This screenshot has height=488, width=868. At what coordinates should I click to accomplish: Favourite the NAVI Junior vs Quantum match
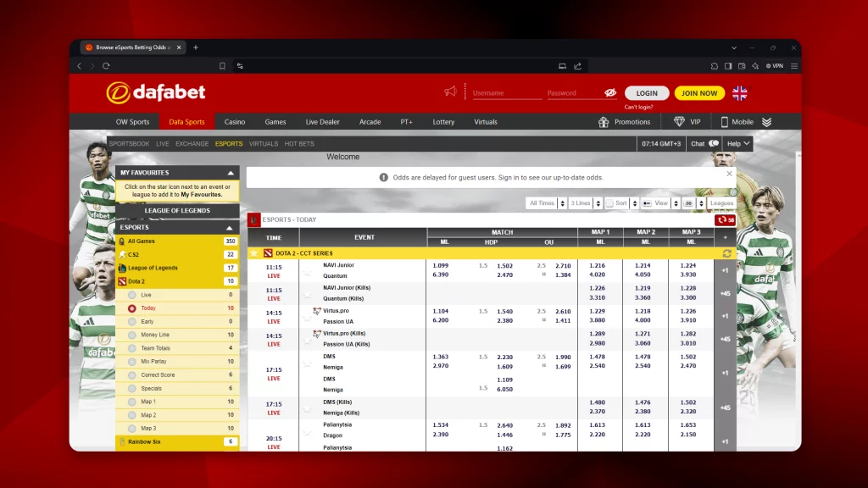[307, 271]
